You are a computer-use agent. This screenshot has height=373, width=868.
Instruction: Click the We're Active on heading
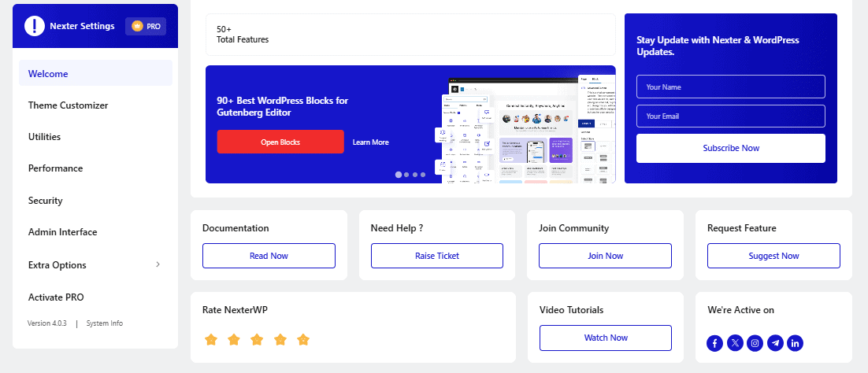(740, 310)
